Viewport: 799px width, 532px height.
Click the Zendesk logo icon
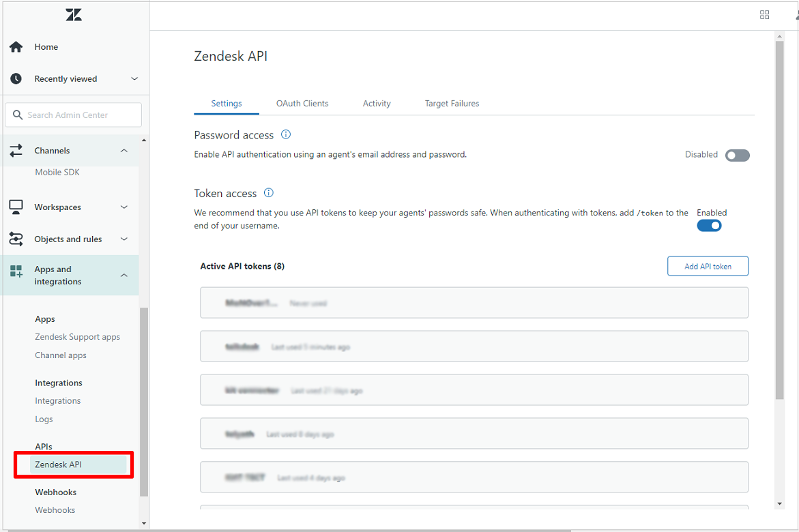coord(74,15)
